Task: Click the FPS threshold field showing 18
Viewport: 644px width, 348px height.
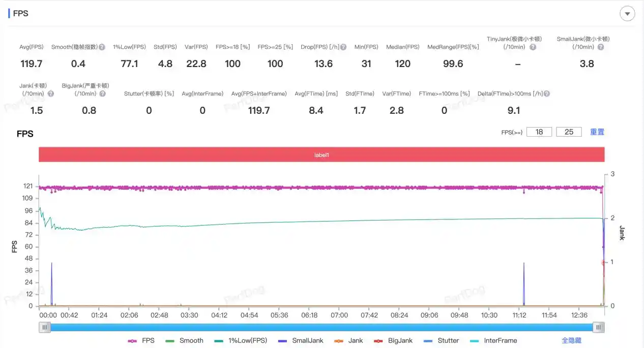Action: (x=539, y=132)
